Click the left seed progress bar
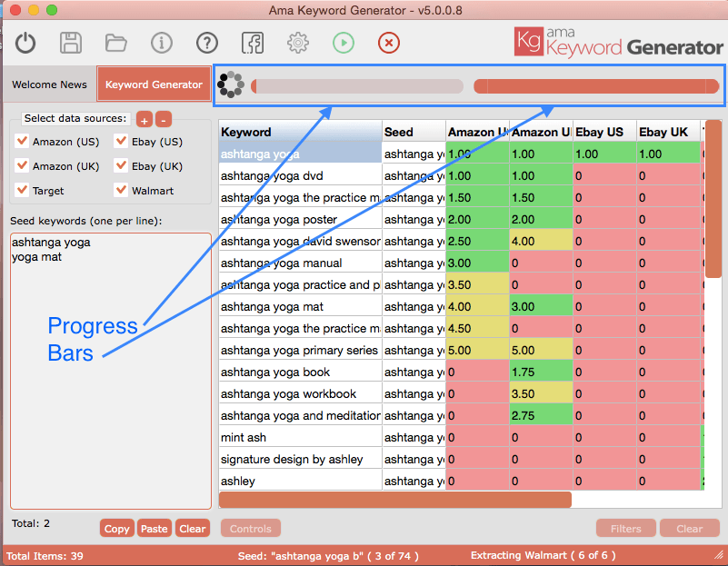 coord(357,86)
